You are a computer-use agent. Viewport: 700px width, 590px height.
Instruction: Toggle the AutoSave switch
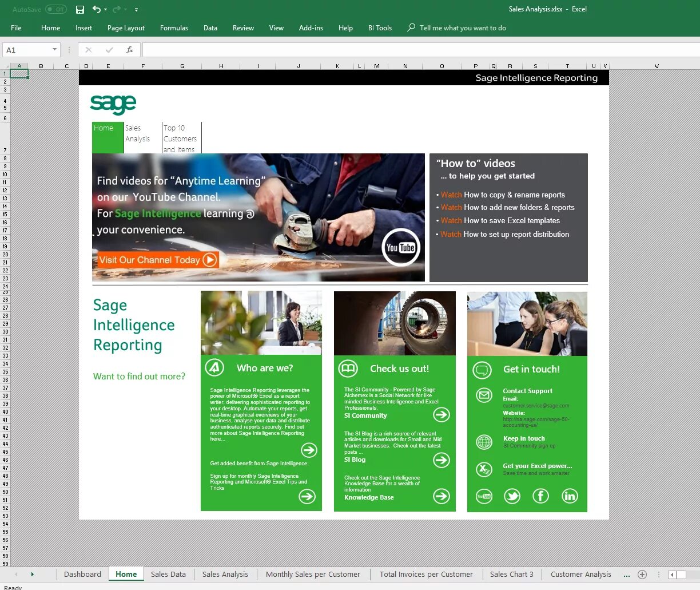56,9
